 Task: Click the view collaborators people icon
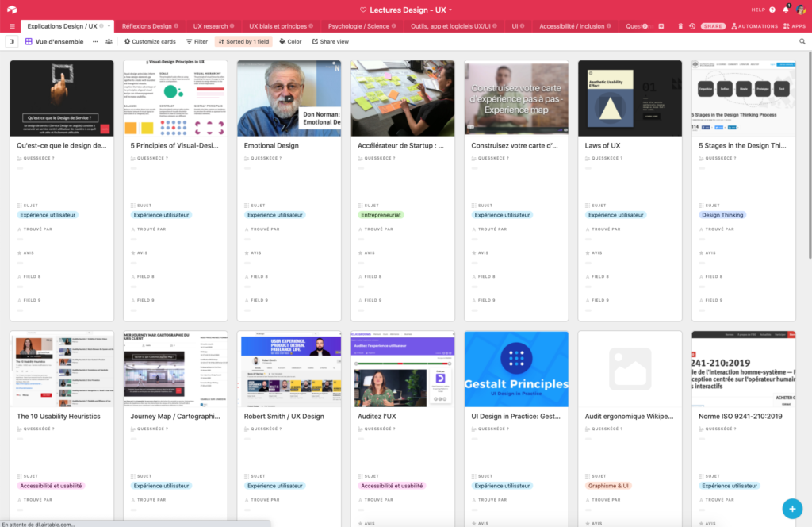(x=109, y=41)
